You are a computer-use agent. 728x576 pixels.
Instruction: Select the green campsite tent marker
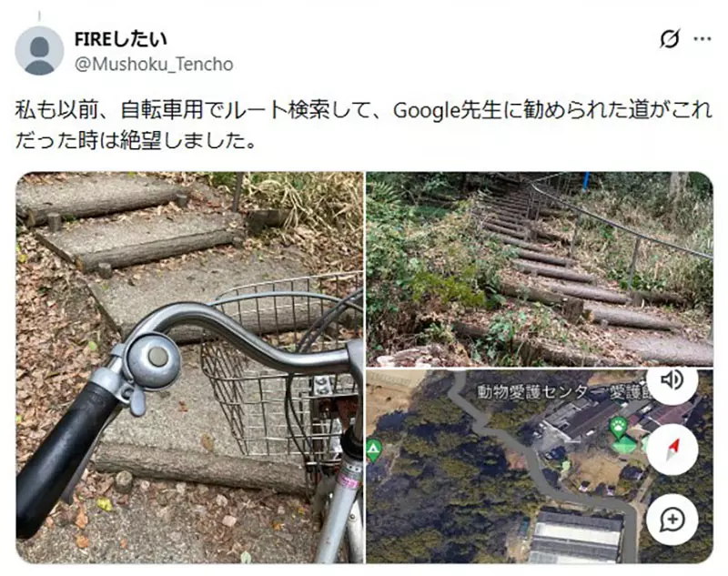pyautogui.click(x=373, y=450)
